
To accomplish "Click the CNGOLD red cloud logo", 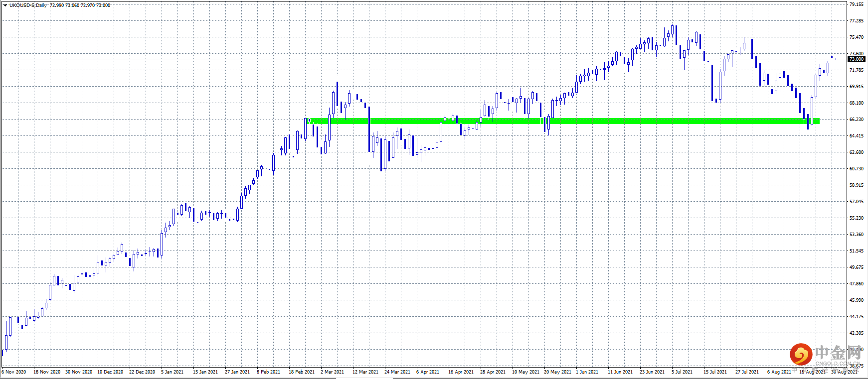I will (x=801, y=355).
